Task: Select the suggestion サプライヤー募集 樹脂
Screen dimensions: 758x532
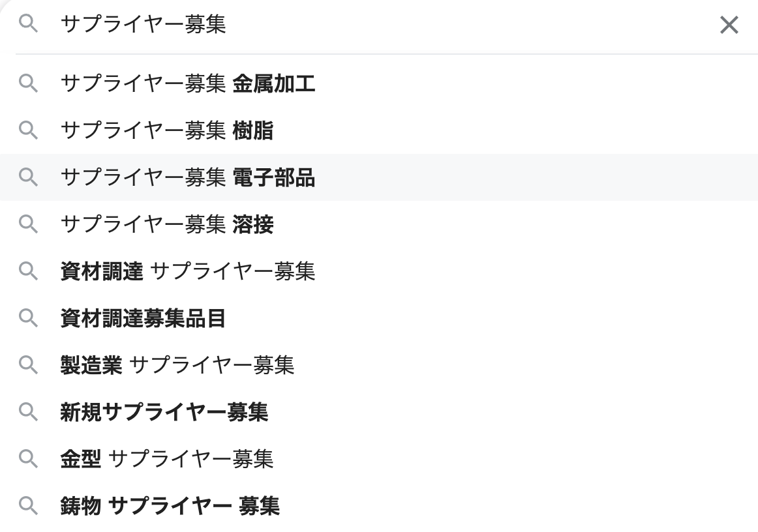Action: (167, 131)
